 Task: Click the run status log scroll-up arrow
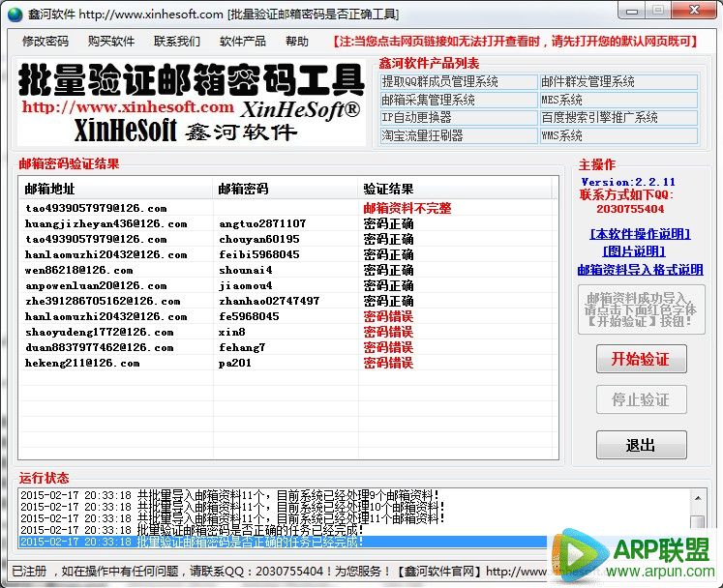[698, 497]
